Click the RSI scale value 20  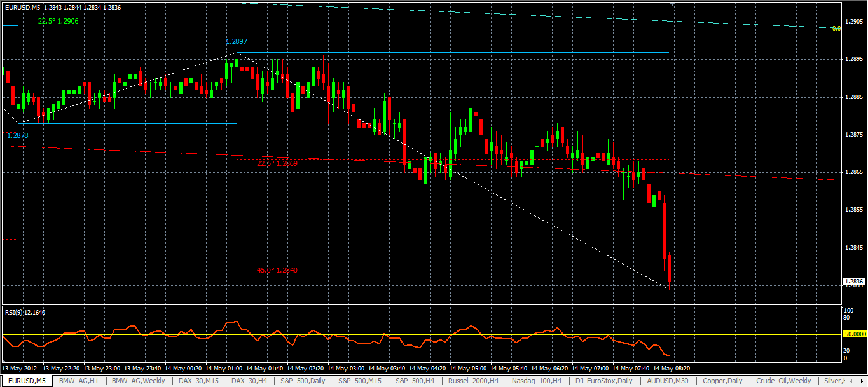(x=848, y=350)
